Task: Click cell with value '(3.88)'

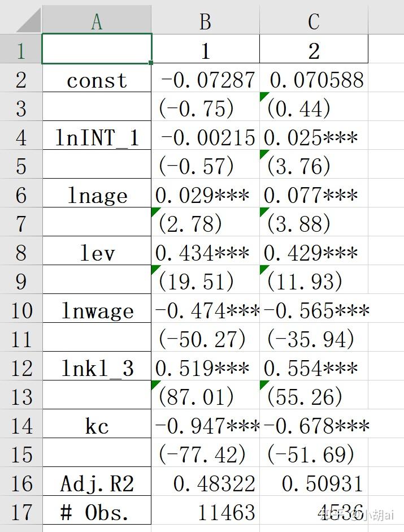Action: [x=314, y=222]
